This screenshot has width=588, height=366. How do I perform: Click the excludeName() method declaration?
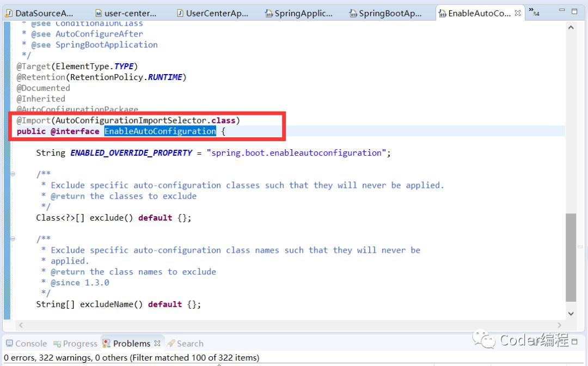pos(119,304)
